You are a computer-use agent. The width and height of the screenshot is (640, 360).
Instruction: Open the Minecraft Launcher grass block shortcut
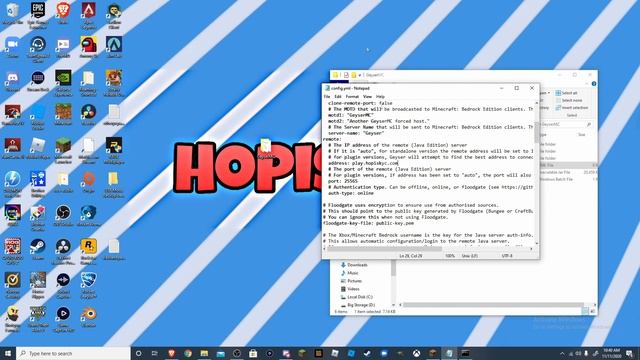coord(63,149)
